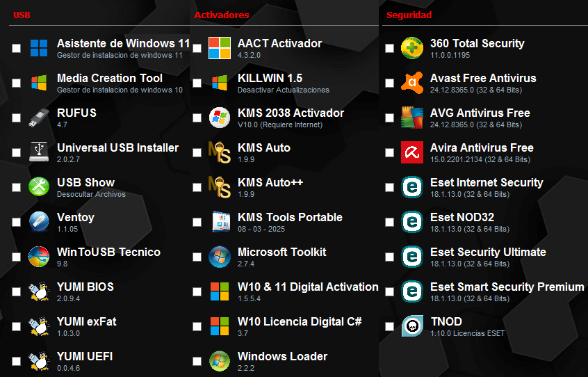This screenshot has width=588, height=377.
Task: Click the YUMI exFat penguin icon
Action: [x=39, y=326]
